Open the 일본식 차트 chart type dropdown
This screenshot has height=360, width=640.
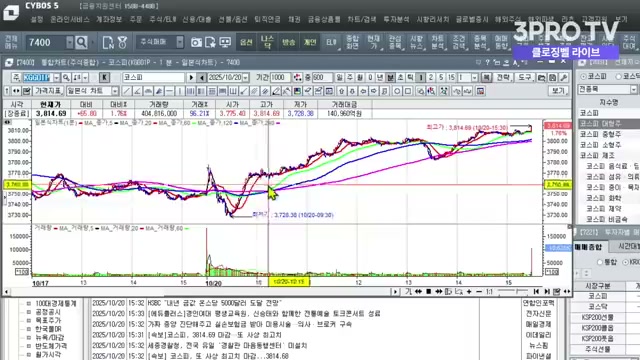coord(115,91)
